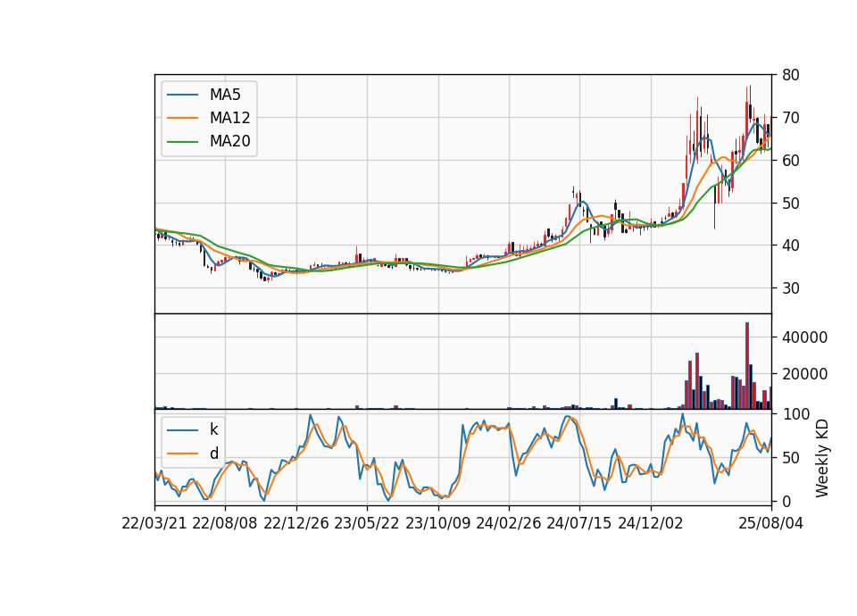Click the KD axis label 0
This screenshot has width=857, height=616.
click(786, 501)
